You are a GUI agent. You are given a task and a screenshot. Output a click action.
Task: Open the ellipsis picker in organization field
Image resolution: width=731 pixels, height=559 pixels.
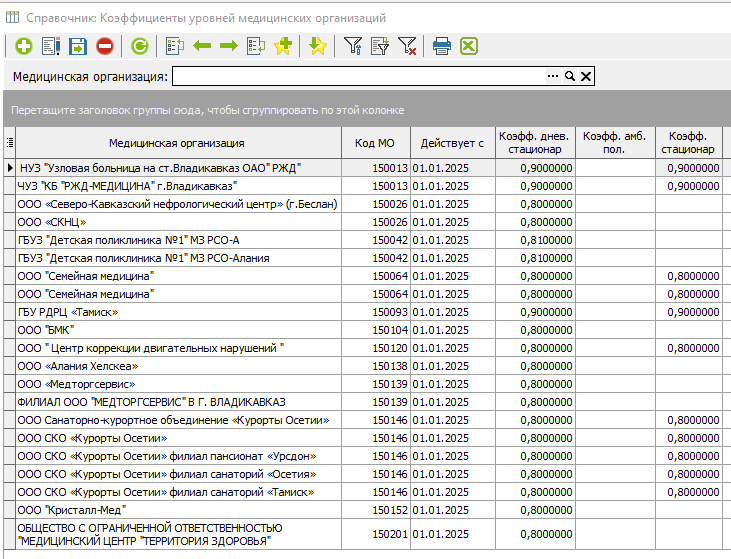tap(553, 77)
